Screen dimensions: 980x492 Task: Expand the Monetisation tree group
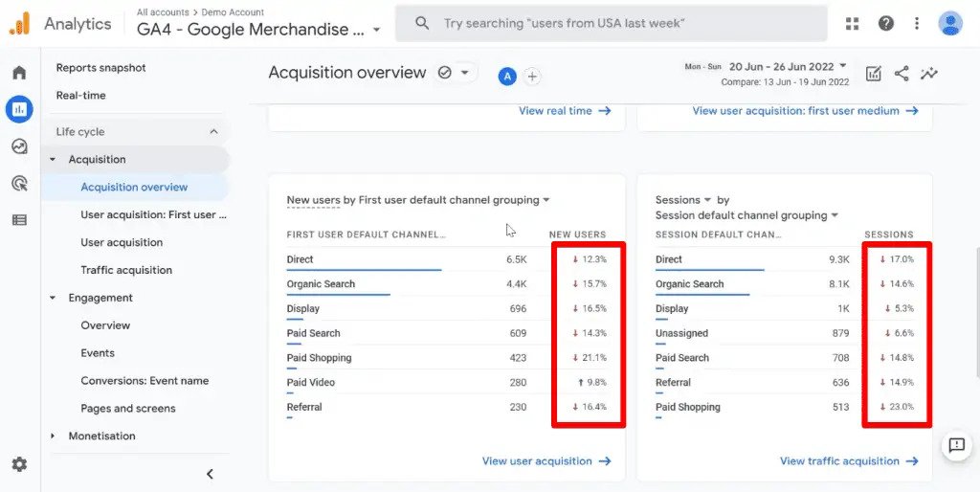pos(53,436)
